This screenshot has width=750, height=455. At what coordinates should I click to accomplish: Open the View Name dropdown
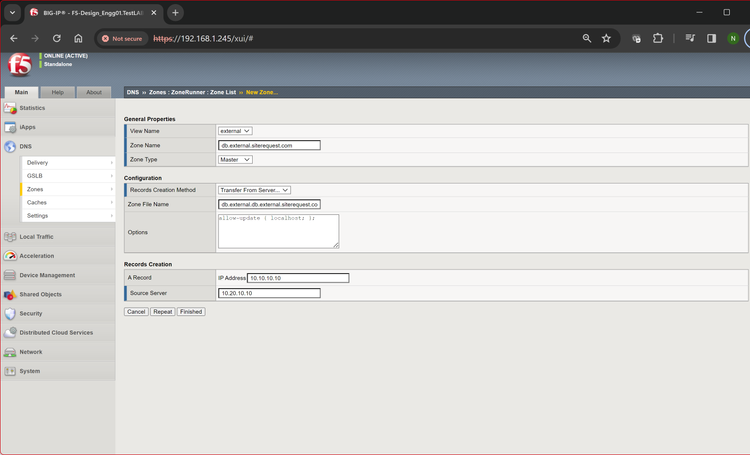(235, 131)
